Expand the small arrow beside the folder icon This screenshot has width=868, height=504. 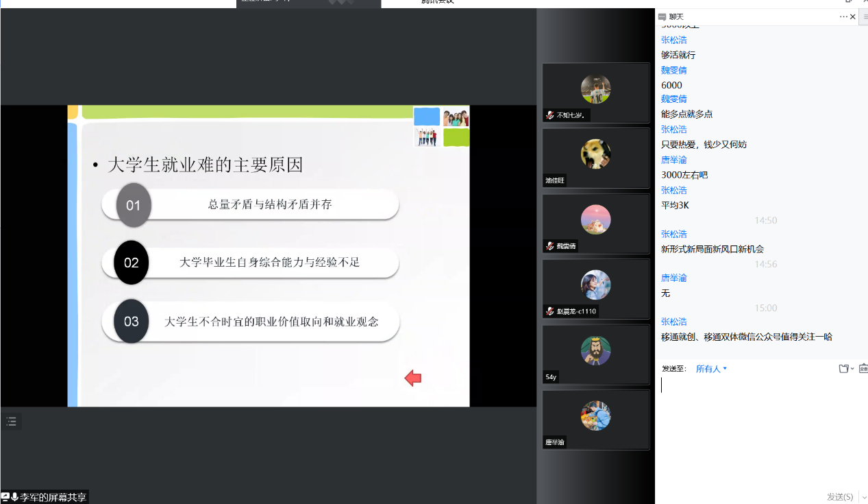tap(852, 369)
